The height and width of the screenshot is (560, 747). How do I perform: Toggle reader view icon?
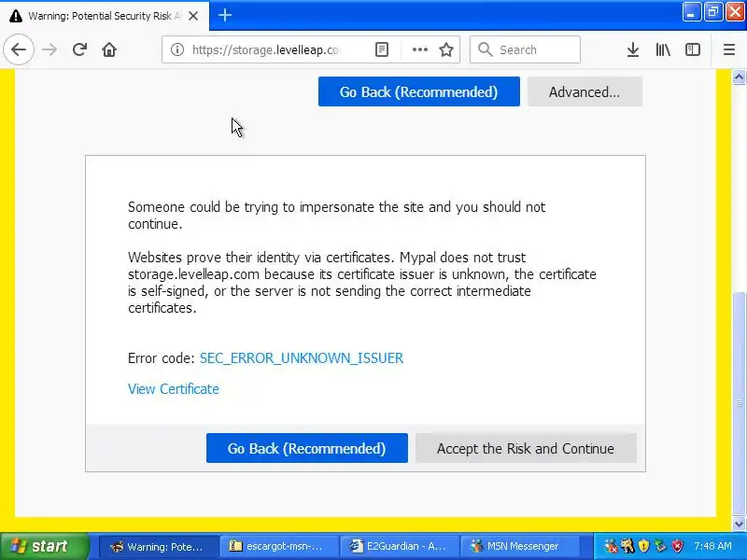382,49
